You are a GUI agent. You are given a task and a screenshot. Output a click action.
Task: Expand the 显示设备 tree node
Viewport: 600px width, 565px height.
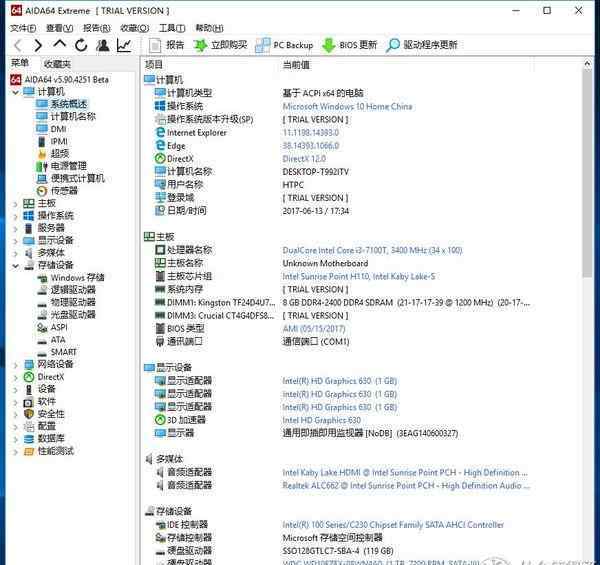[15, 241]
